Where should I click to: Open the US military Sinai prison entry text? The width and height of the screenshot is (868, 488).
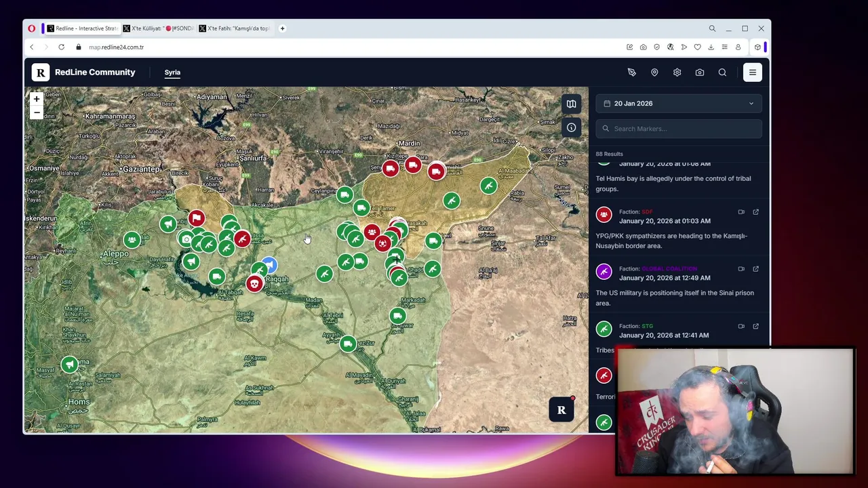click(x=675, y=298)
